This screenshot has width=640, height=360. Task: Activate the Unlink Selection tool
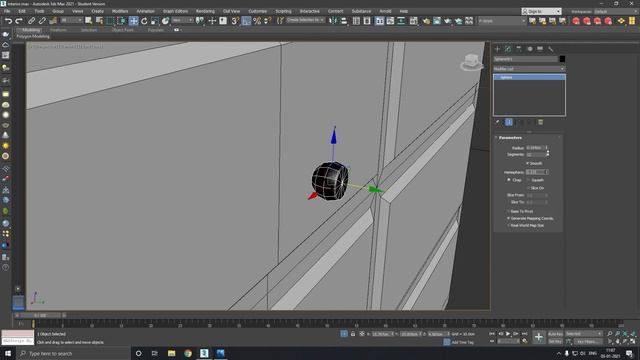click(x=42, y=20)
